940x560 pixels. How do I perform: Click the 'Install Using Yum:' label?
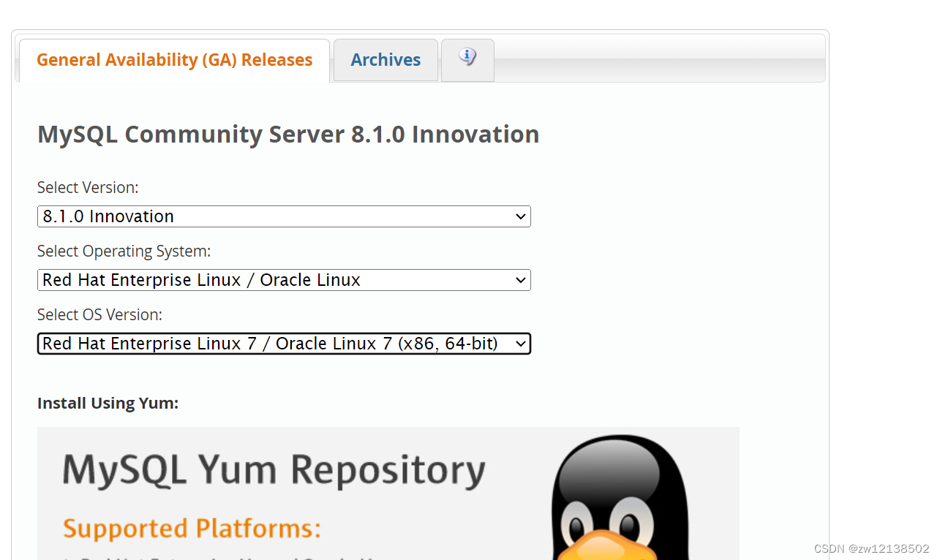click(x=108, y=404)
